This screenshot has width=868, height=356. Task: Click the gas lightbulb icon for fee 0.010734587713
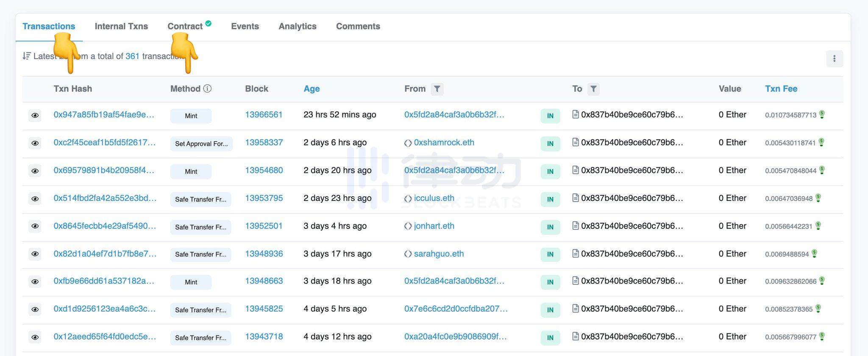pos(822,114)
